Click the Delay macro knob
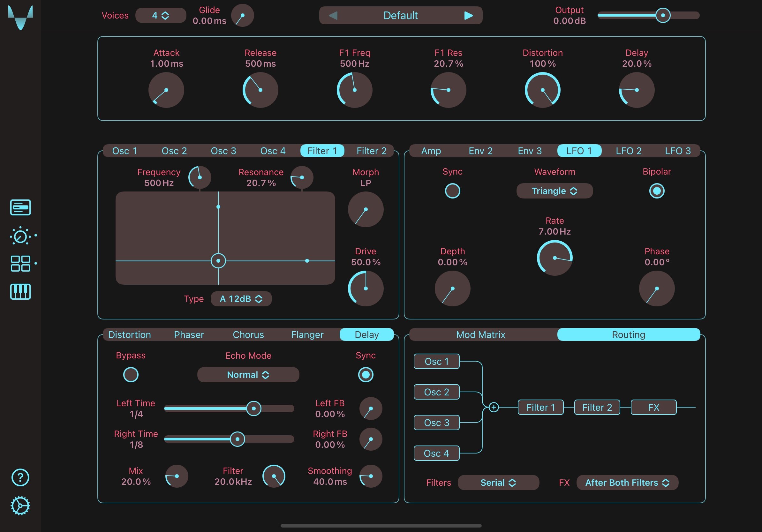 [x=637, y=90]
